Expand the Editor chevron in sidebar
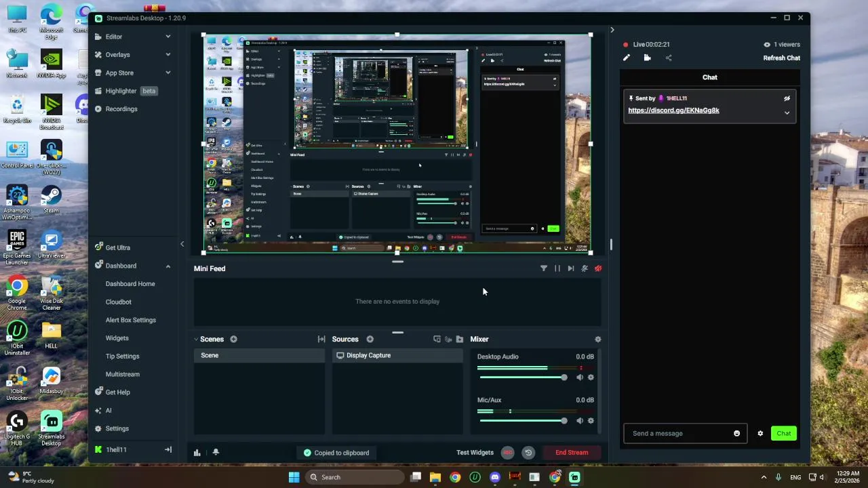Image resolution: width=868 pixels, height=488 pixels. (167, 37)
